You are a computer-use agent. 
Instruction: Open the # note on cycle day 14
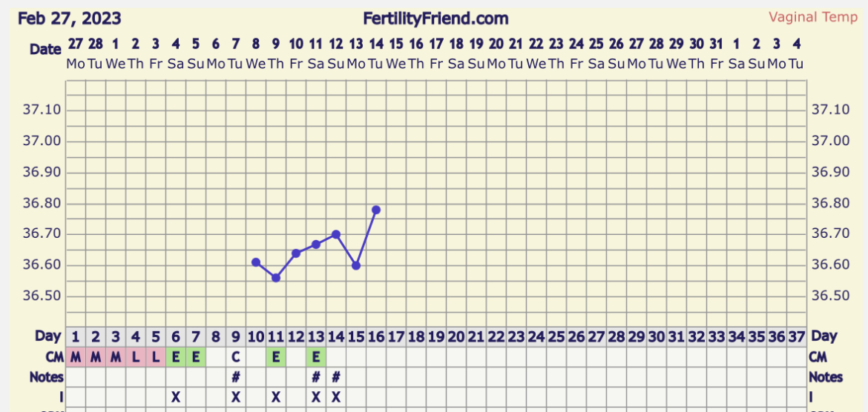336,377
